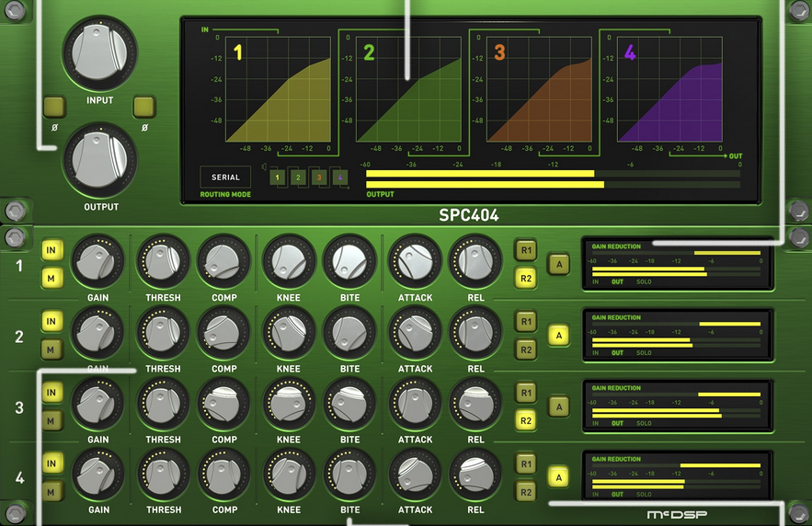The height and width of the screenshot is (526, 812).
Task: Click the band 4 THRESH knob
Action: tap(163, 475)
